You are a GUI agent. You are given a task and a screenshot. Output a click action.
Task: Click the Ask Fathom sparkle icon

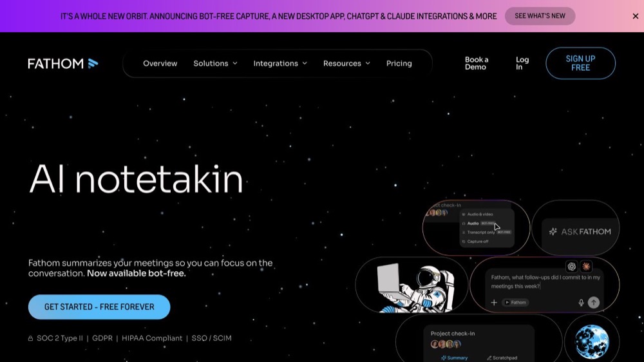[x=553, y=232]
